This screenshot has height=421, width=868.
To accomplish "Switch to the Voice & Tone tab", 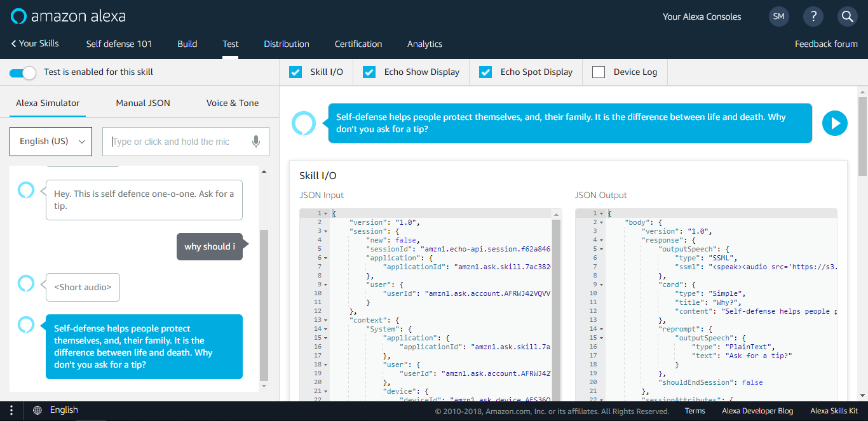I will pos(233,103).
